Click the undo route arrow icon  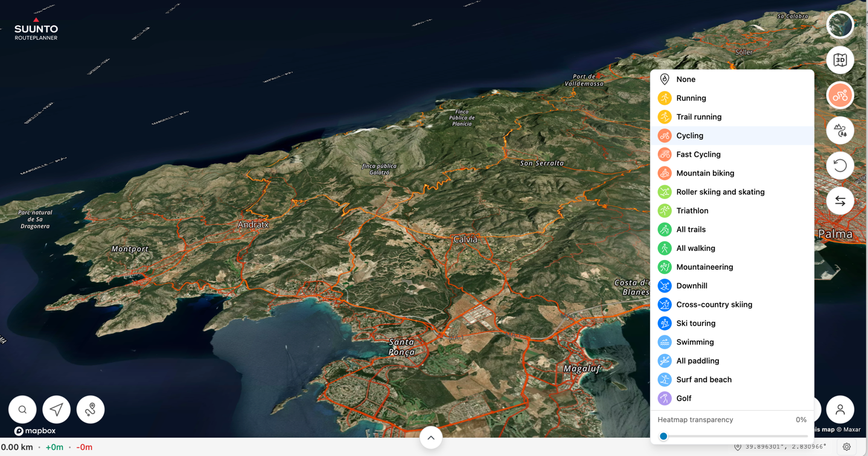pyautogui.click(x=840, y=166)
